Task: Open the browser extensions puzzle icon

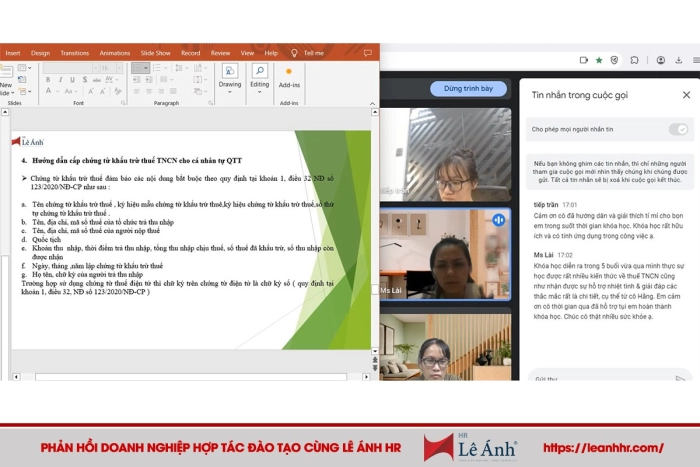Action: click(x=634, y=60)
